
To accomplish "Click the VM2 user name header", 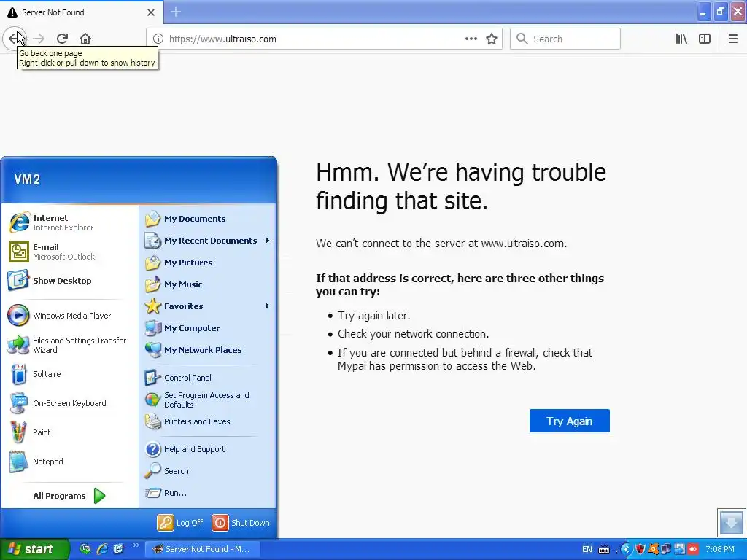I will 27,179.
